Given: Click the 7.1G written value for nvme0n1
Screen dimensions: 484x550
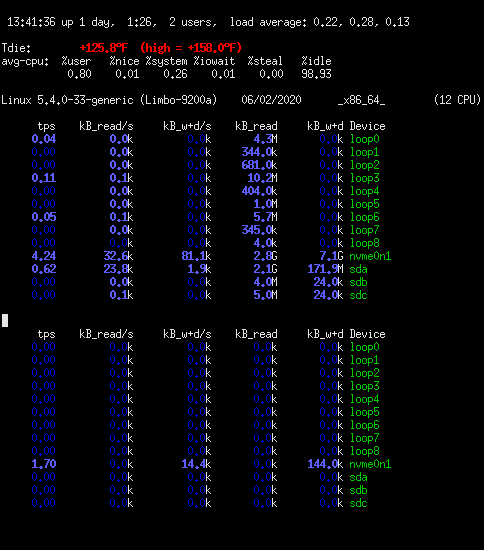Looking at the screenshot, I should (x=331, y=256).
